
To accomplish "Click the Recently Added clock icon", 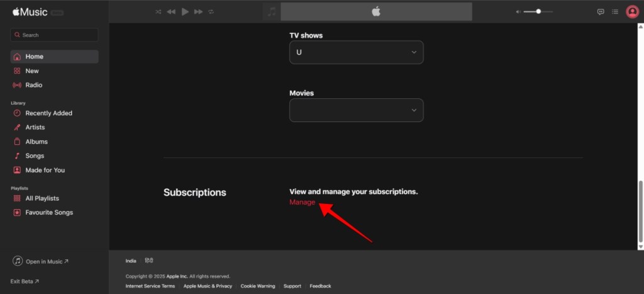I will coord(17,113).
